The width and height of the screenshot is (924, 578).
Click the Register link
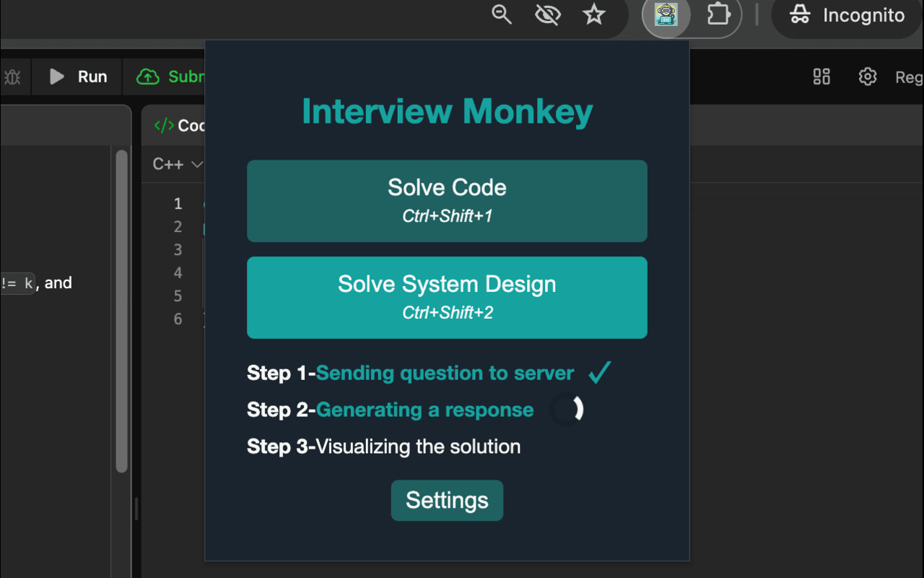coord(909,77)
